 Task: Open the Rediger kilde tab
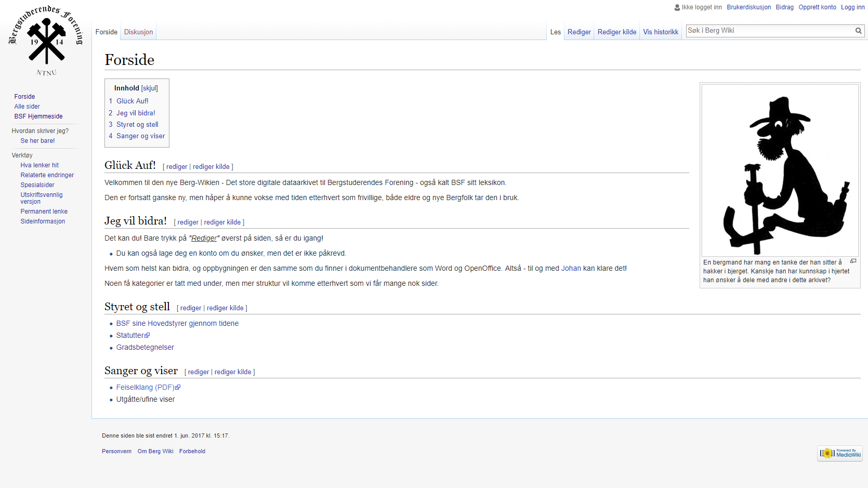(x=616, y=32)
